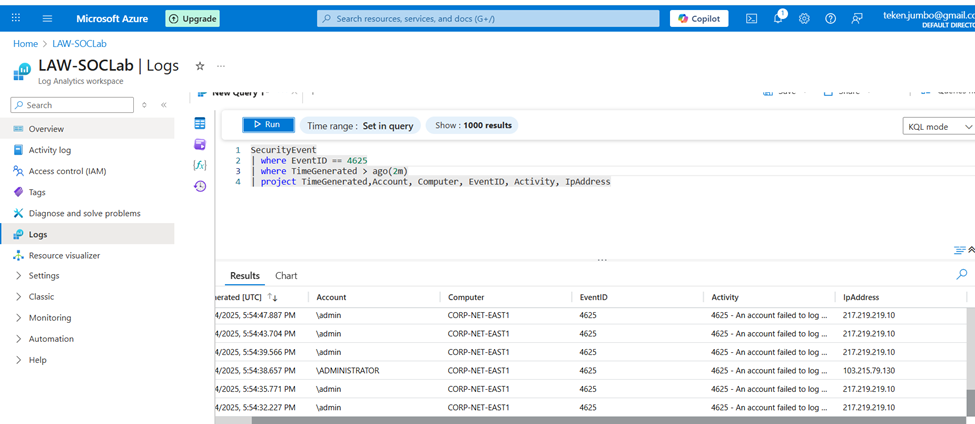Open the feedback icon in top bar
The height and width of the screenshot is (424, 975).
(857, 19)
